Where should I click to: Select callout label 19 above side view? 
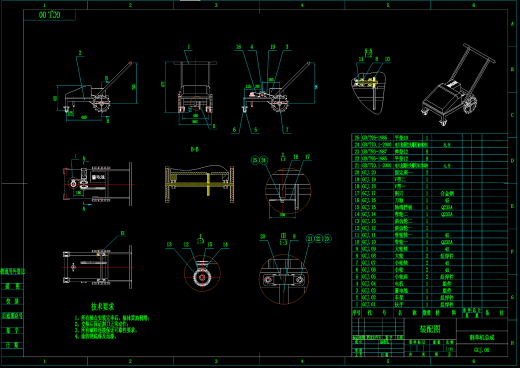273,47
